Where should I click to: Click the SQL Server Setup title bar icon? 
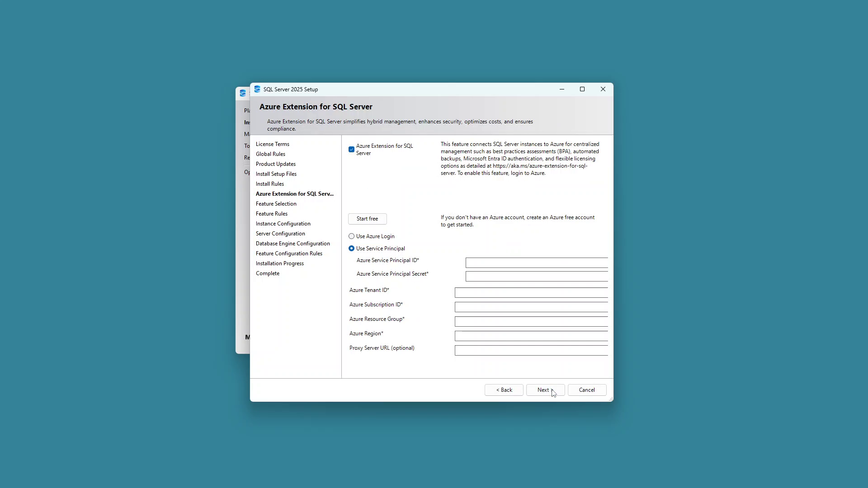tap(257, 89)
